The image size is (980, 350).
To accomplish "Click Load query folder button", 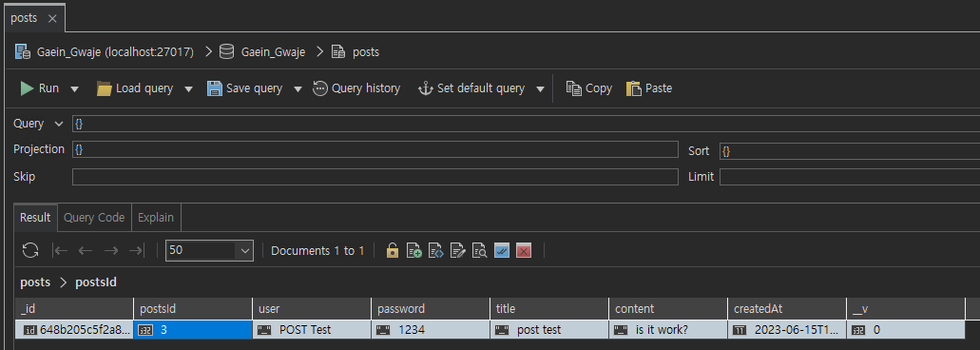I will click(135, 88).
